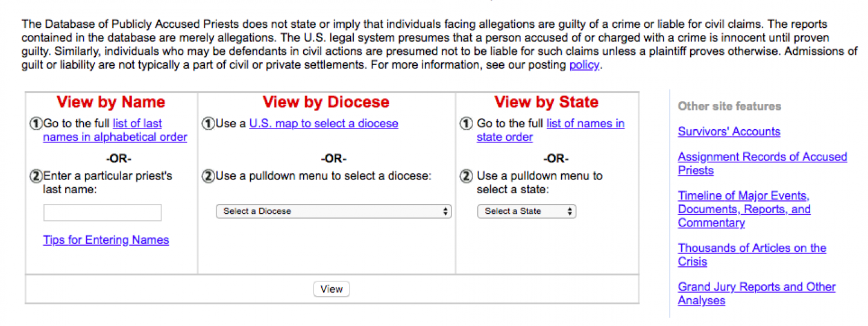
Task: Click the priest's last name text field
Action: [102, 213]
